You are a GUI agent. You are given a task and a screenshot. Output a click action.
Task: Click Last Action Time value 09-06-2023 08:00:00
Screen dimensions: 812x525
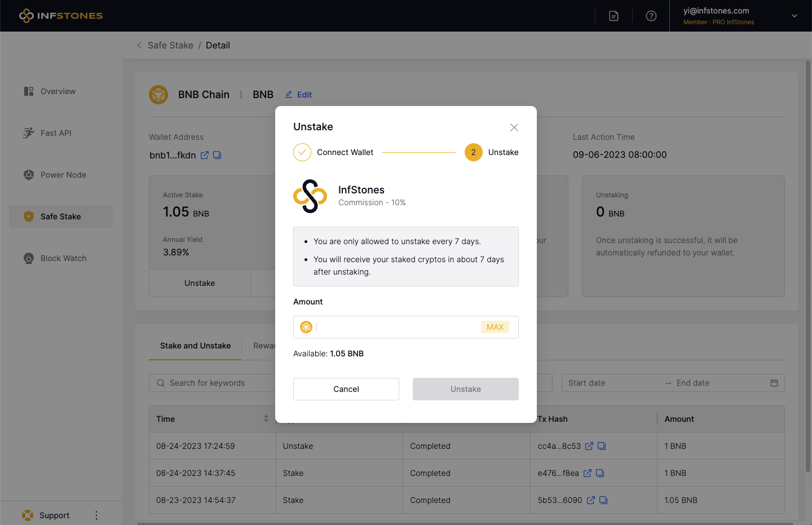pyautogui.click(x=620, y=155)
